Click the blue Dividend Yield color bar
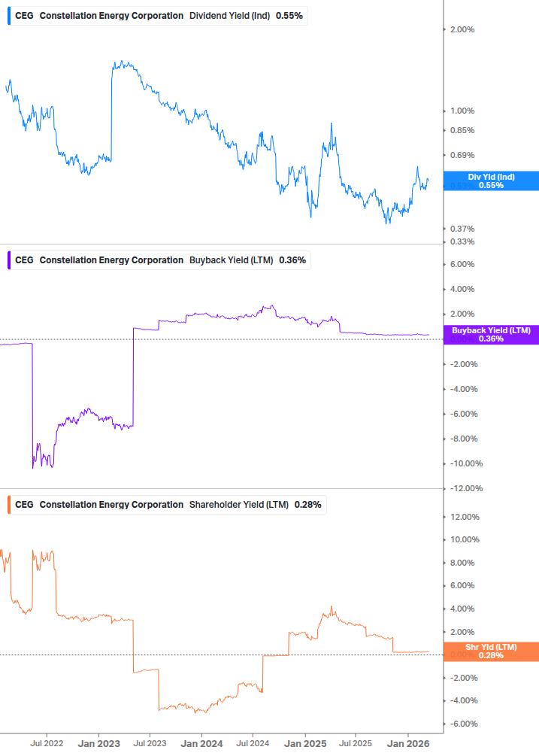Viewport: 539px width, 756px height. pyautogui.click(x=9, y=16)
